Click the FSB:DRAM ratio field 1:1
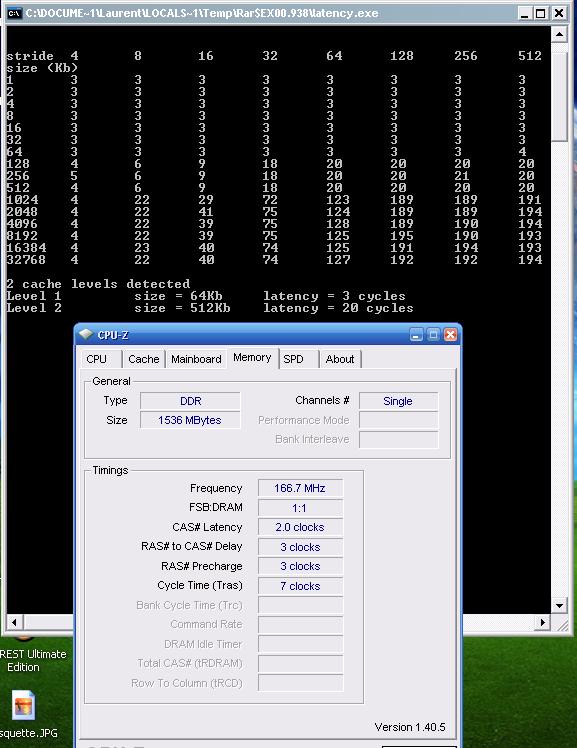This screenshot has width=577, height=748. (x=300, y=508)
